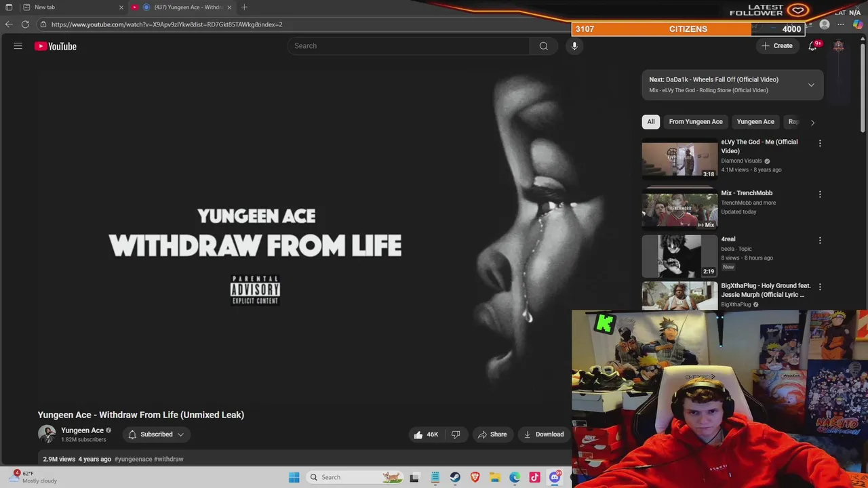
Task: Download this video
Action: pyautogui.click(x=544, y=434)
